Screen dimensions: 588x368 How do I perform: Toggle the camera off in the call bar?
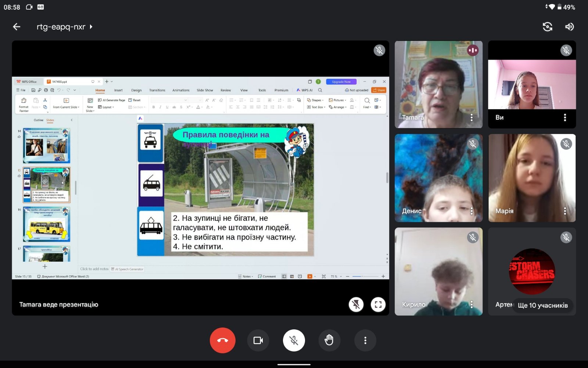coord(258,340)
